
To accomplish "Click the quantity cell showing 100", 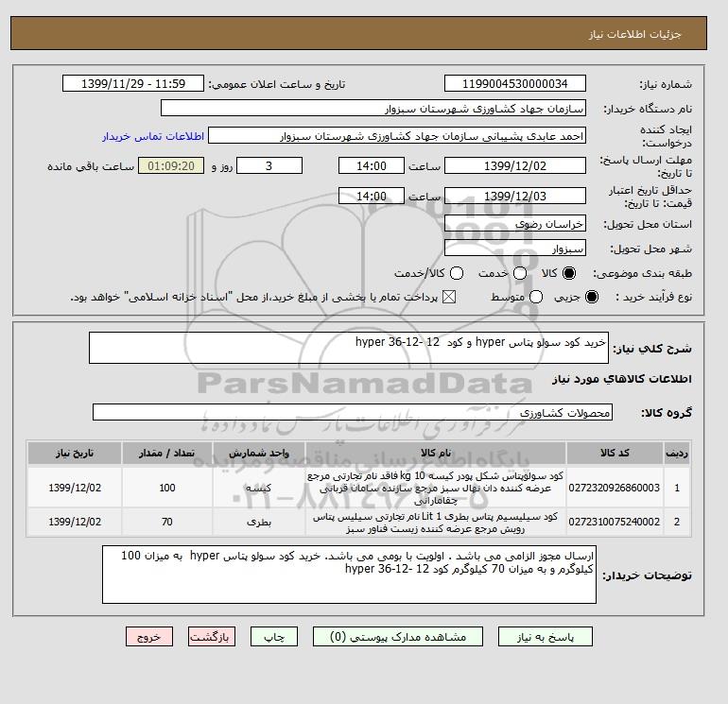I will (167, 488).
